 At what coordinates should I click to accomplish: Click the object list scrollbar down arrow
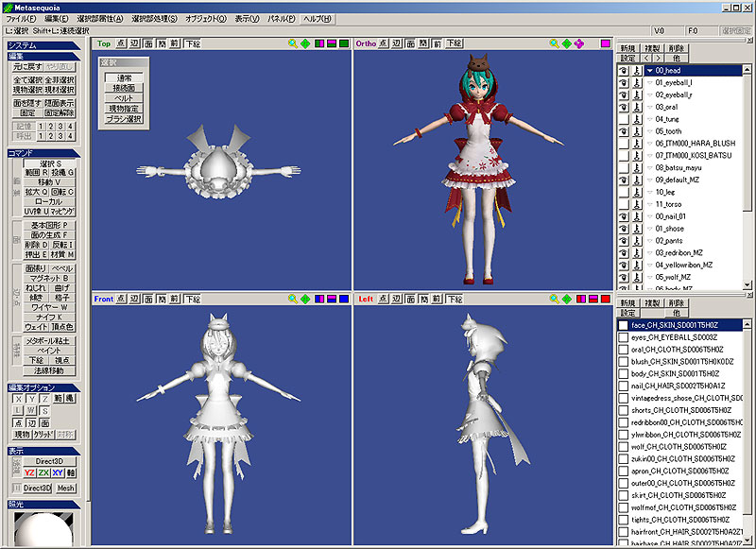(x=747, y=284)
